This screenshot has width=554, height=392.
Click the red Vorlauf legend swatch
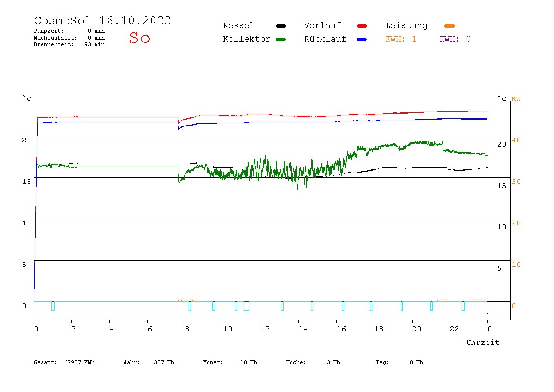pos(361,26)
